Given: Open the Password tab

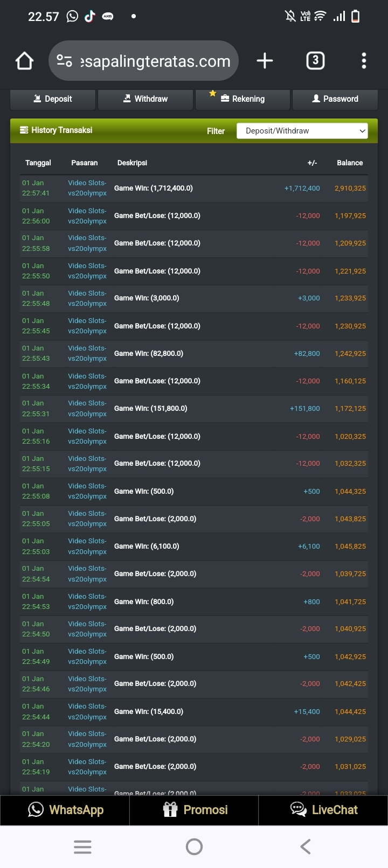Looking at the screenshot, I should click(335, 99).
